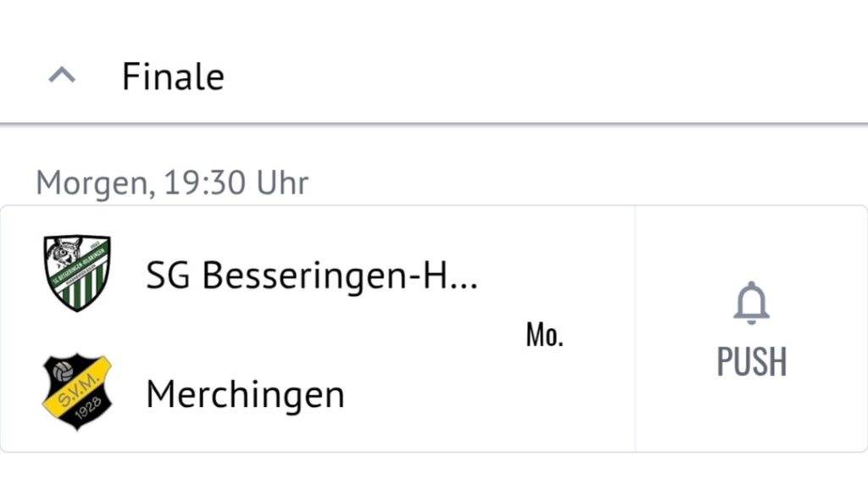
Task: Click push panel area above bell
Action: (751, 243)
